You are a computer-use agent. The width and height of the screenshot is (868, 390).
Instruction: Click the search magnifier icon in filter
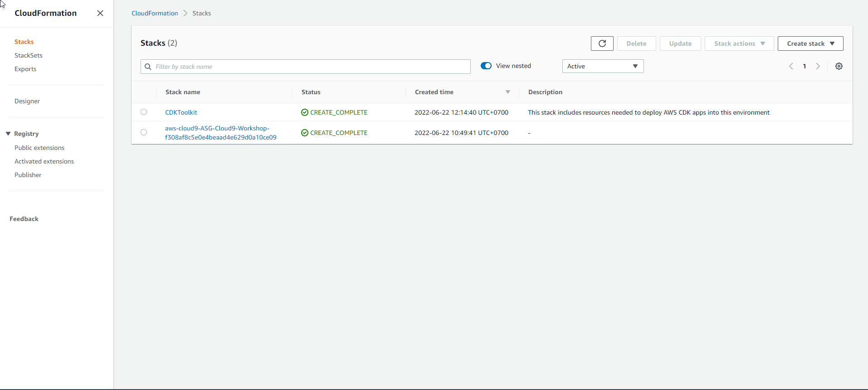[148, 67]
